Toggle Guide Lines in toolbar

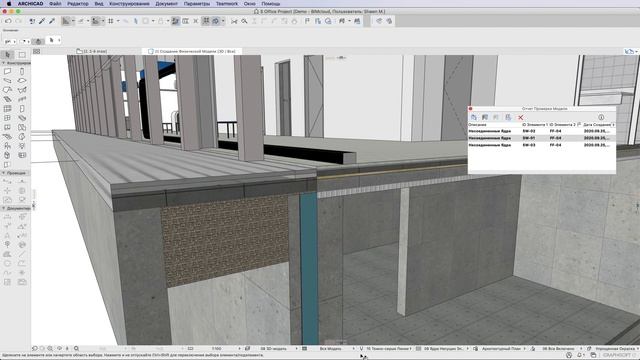tap(66, 21)
